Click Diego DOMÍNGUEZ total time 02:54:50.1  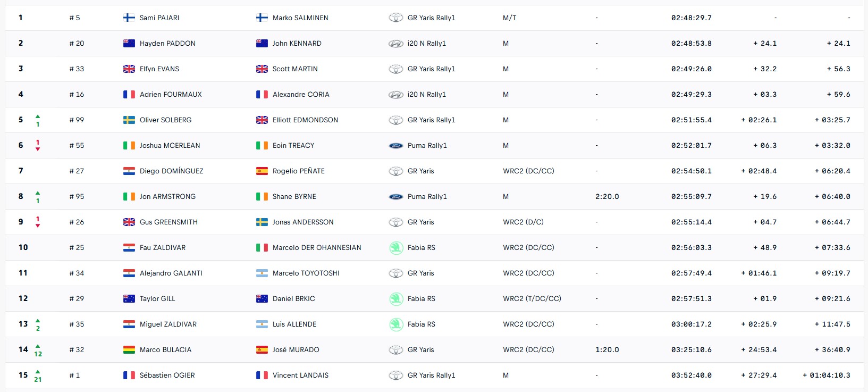click(x=691, y=171)
